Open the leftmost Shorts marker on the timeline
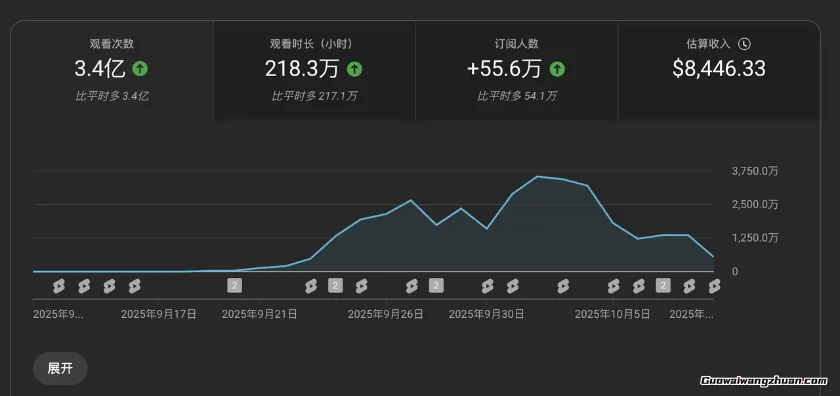 (x=58, y=286)
